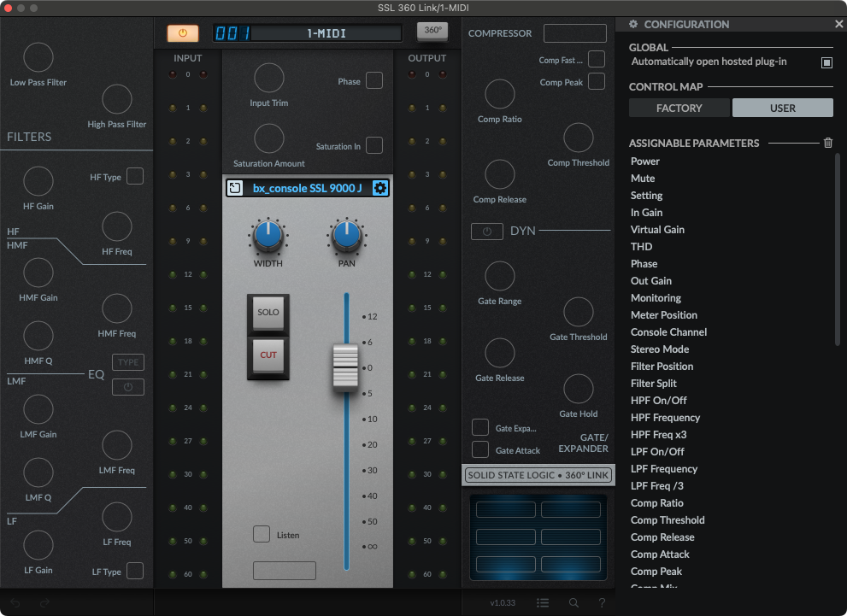Click the search magnifier icon

[x=573, y=602]
